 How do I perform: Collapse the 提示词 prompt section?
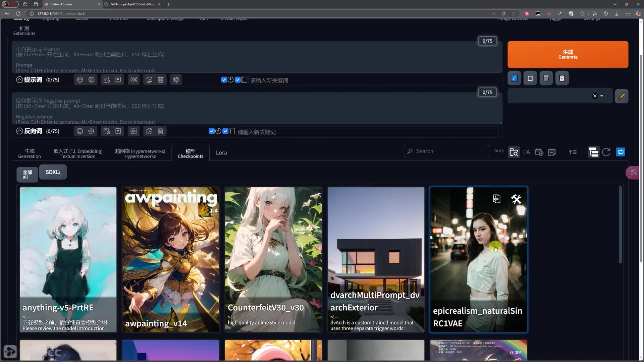tap(19, 80)
